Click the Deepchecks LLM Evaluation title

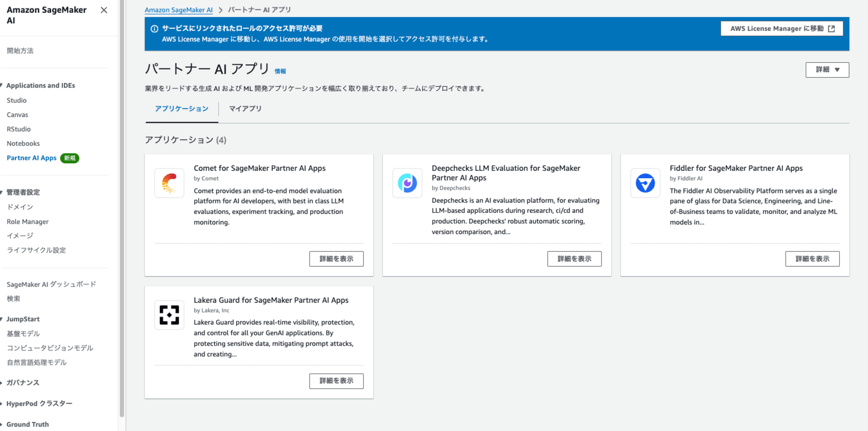pos(506,173)
